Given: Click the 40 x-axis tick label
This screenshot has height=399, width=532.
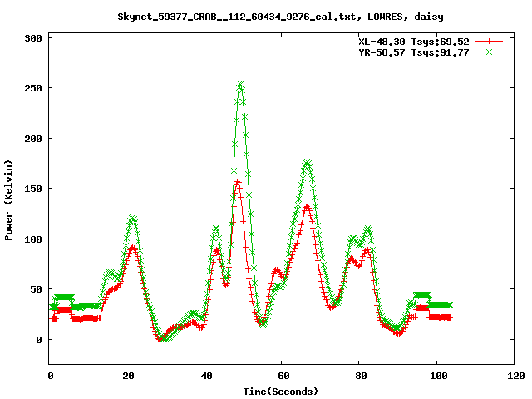Looking at the screenshot, I should [x=206, y=376].
